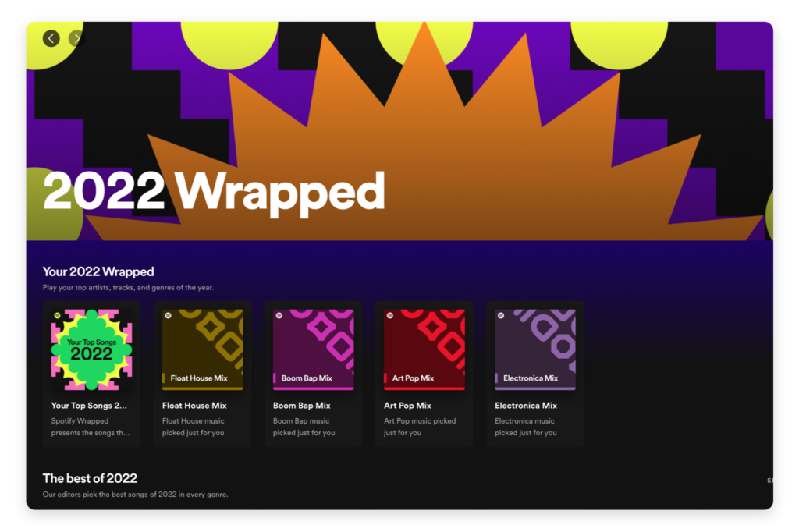Click Spotify logo on Boom Bap Mix cover
The height and width of the screenshot is (532, 799).
(x=279, y=315)
